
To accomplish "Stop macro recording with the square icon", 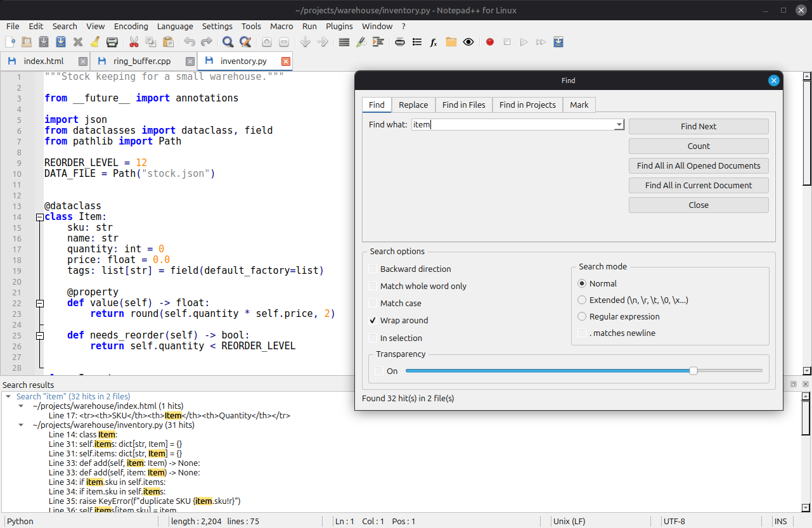I will point(506,42).
